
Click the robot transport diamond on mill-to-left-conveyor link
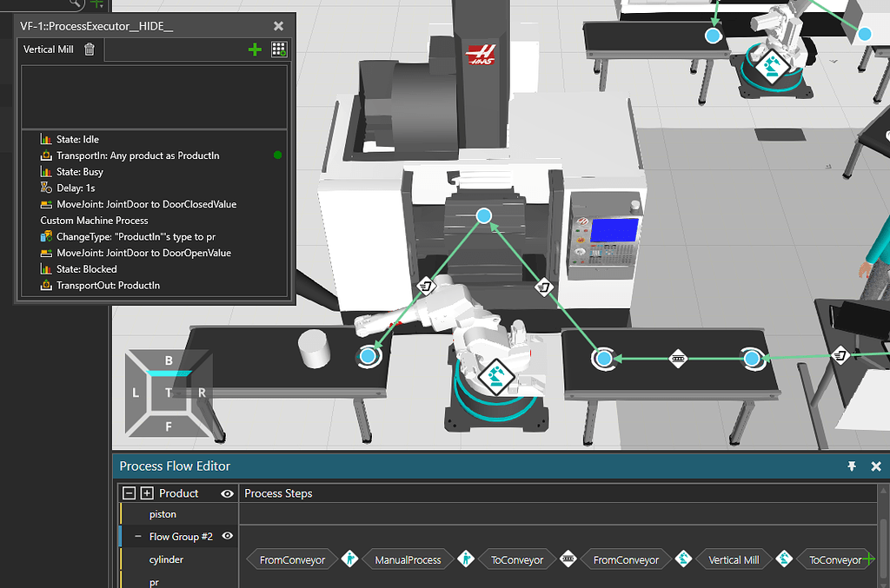coord(426,286)
